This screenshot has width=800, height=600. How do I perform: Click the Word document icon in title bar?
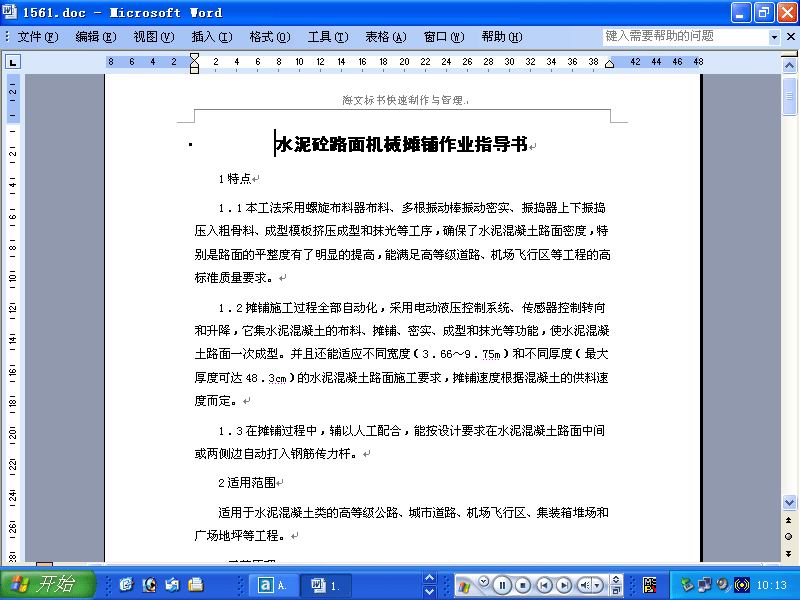click(x=10, y=12)
